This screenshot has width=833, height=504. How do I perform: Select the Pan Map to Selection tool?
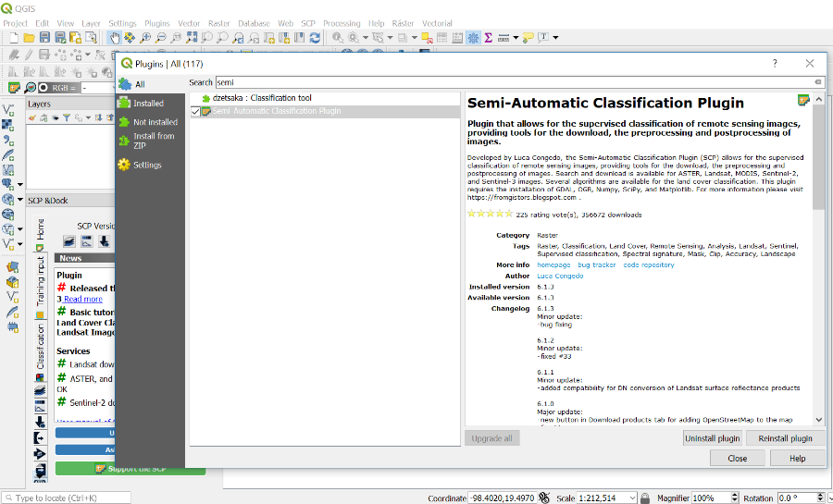[130, 37]
